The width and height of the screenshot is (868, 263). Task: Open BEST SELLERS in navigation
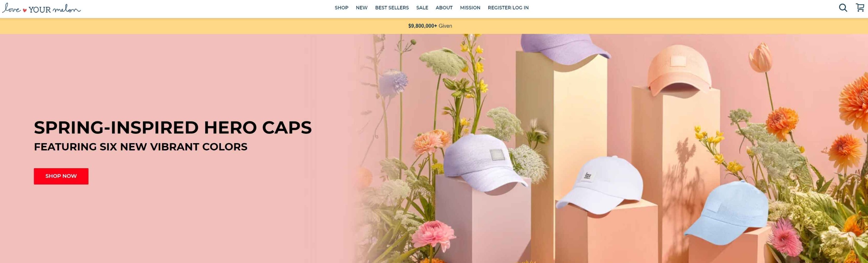click(392, 8)
